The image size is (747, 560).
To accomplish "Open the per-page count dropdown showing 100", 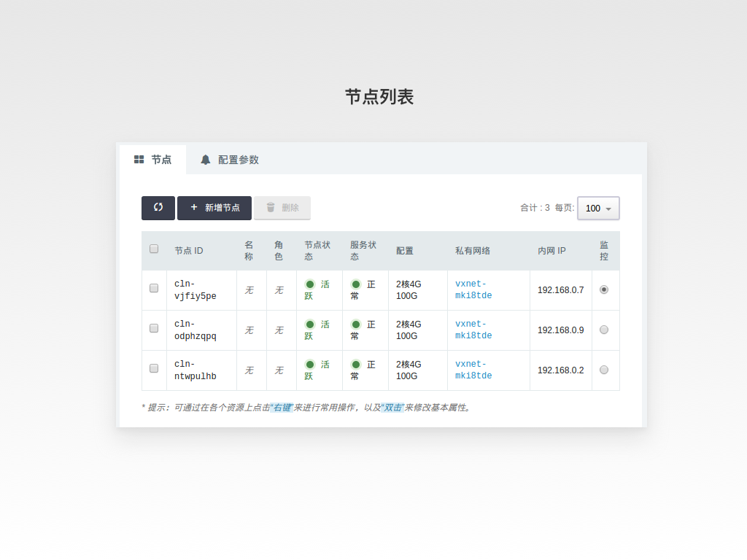I will click(598, 208).
